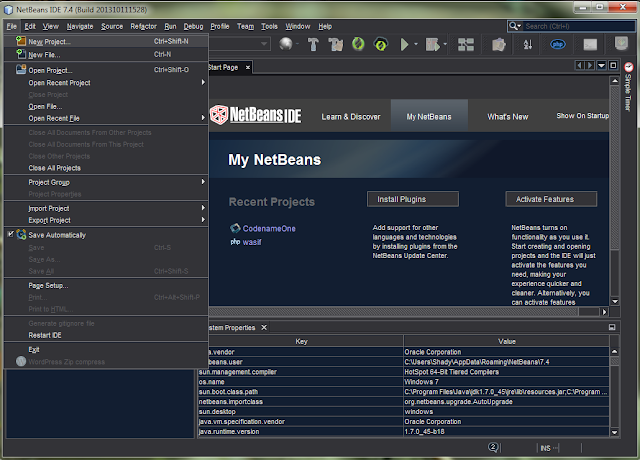Viewport: 640px width, 460px height.
Task: Click the blue php toolbar icon
Action: tap(558, 44)
